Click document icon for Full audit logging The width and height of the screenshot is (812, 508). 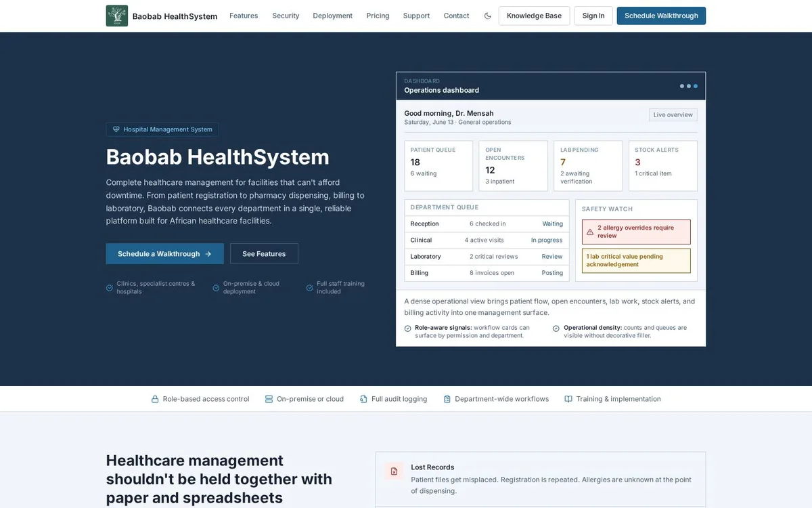point(363,399)
